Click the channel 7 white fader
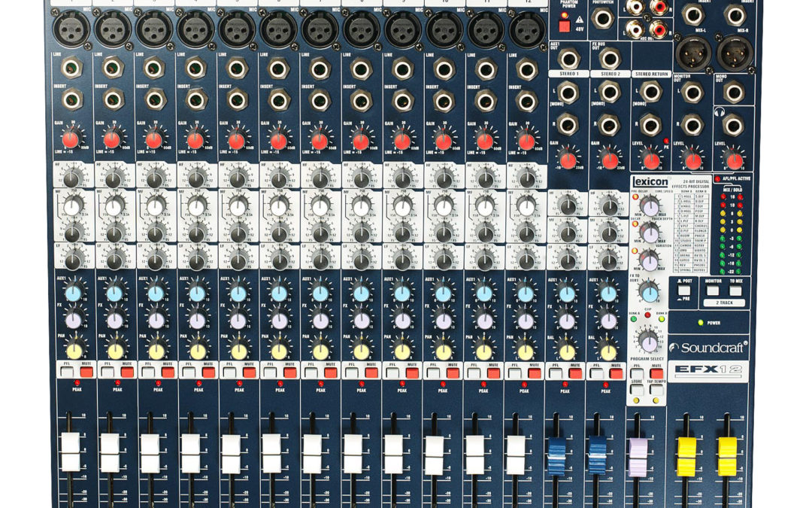Image resolution: width=812 pixels, height=508 pixels. (312, 454)
